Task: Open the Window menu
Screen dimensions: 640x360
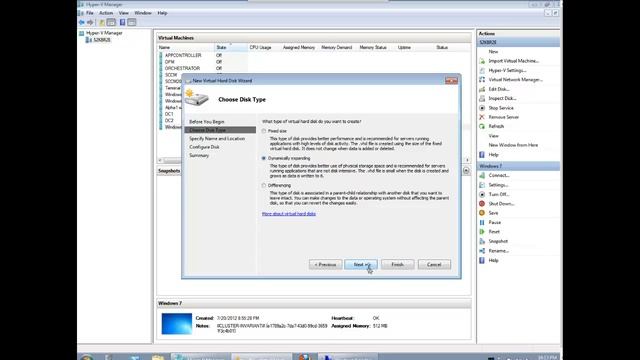Action: click(x=142, y=13)
